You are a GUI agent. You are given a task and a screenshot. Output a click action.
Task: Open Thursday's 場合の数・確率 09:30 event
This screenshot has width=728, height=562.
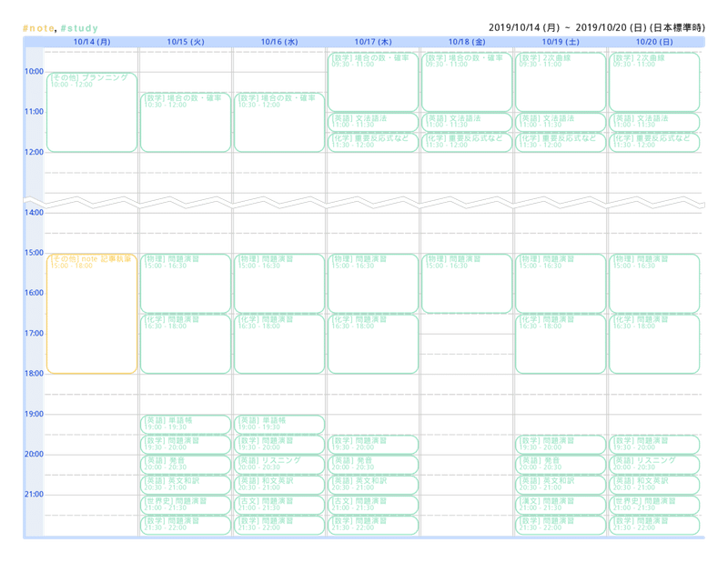click(373, 82)
